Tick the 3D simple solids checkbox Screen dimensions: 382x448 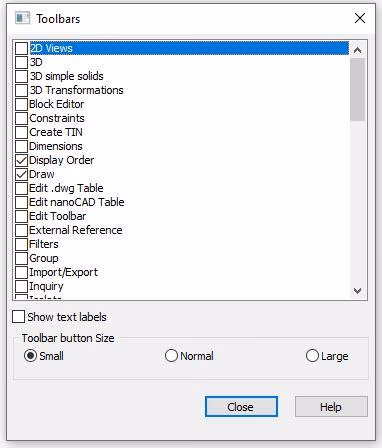[21, 76]
